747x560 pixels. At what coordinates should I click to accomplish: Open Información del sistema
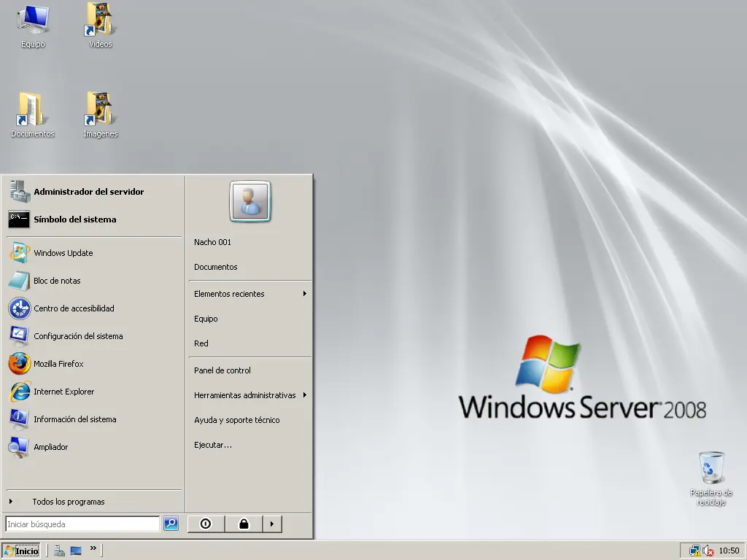(94, 419)
